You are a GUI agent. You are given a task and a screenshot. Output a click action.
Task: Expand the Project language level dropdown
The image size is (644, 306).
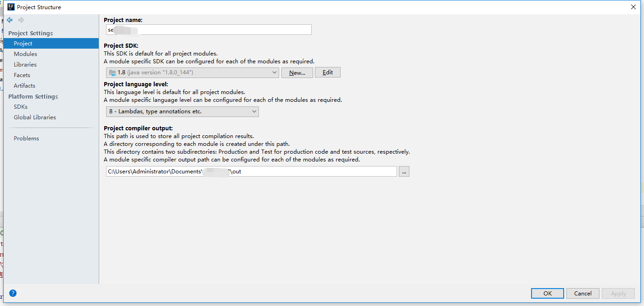[x=182, y=111]
